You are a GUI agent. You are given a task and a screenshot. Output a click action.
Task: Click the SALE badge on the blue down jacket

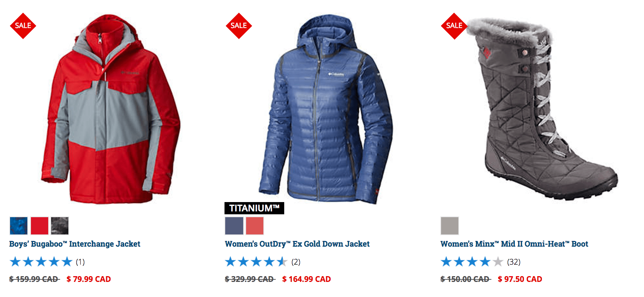pos(239,26)
